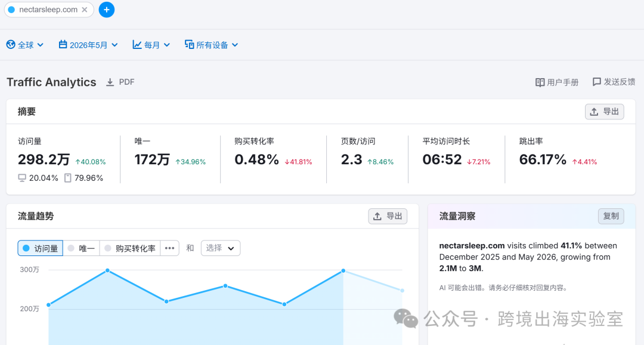
Task: Click the devices icon beside 所有设备
Action: [189, 44]
